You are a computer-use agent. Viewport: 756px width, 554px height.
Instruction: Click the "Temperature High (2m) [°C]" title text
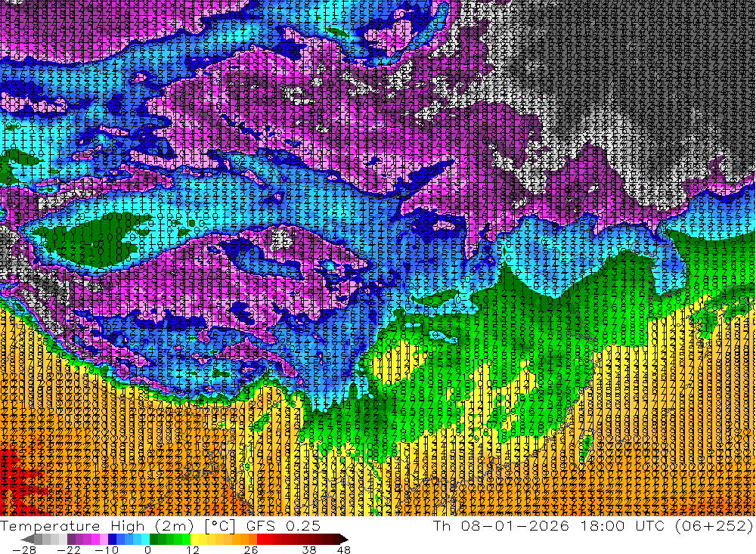[118, 525]
